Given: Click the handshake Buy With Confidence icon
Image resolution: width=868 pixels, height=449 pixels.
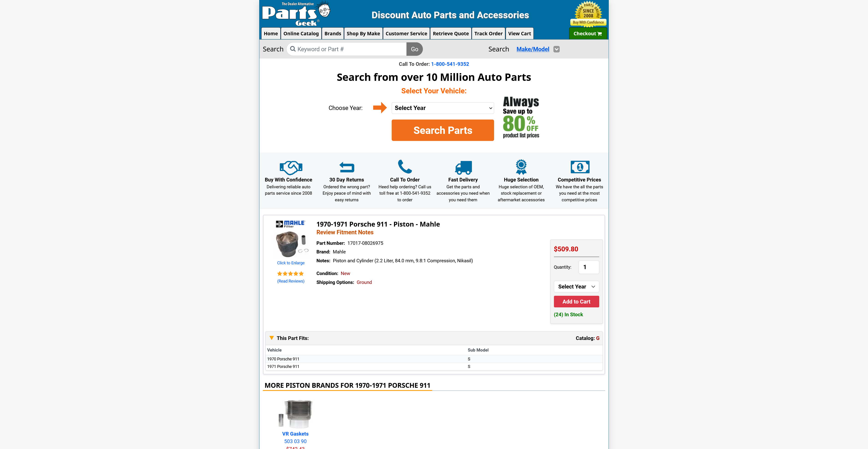Looking at the screenshot, I should coord(291,167).
